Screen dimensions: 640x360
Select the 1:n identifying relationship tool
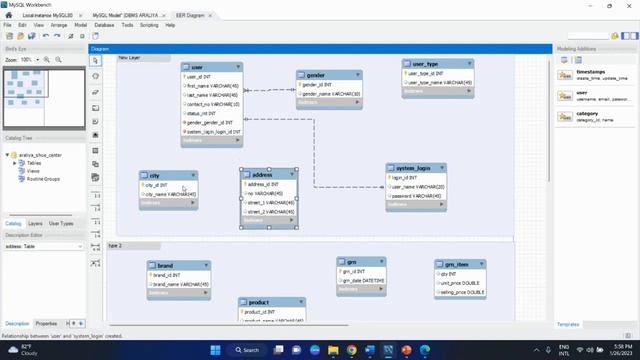[96, 235]
